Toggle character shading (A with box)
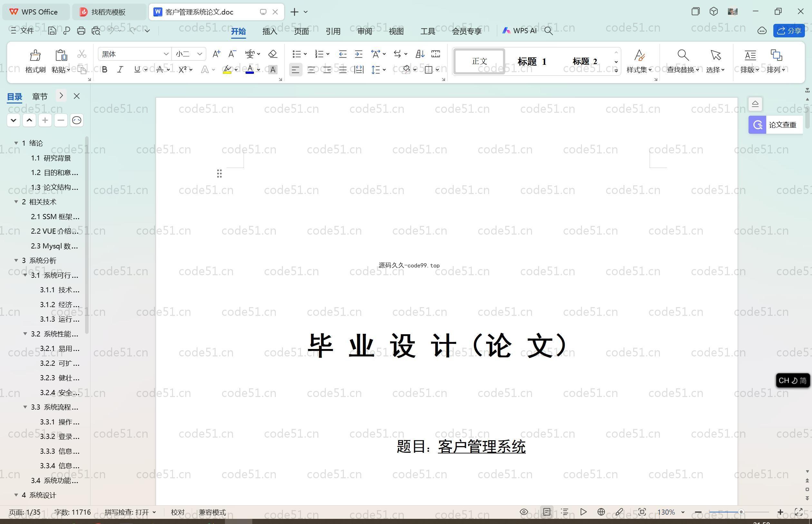Viewport: 812px width, 524px height. [273, 70]
